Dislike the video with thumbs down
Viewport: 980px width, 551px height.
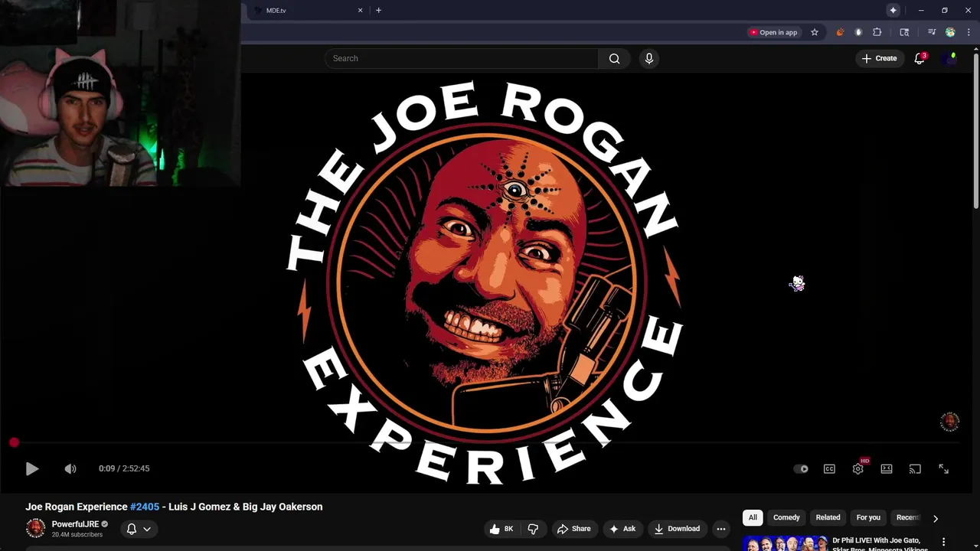534,529
